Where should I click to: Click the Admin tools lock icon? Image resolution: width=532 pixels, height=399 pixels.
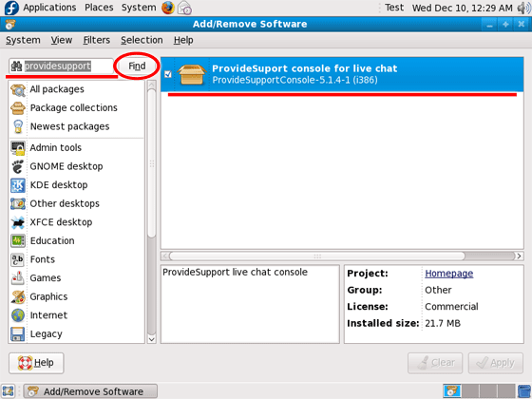[18, 148]
